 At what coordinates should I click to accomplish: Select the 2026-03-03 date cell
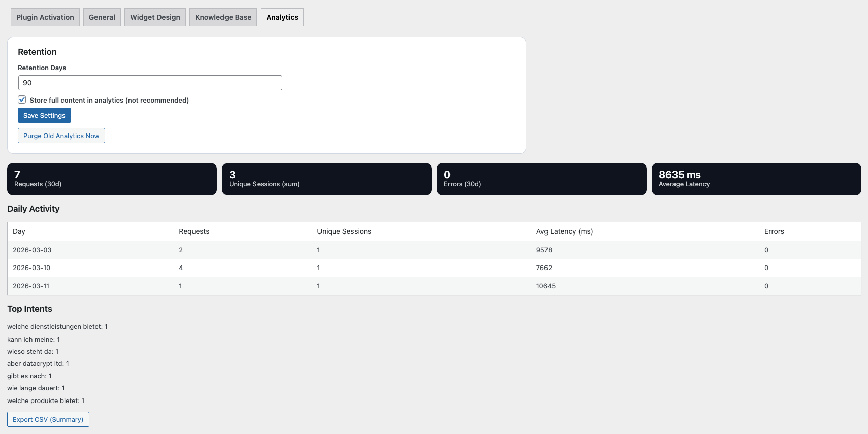(x=32, y=250)
